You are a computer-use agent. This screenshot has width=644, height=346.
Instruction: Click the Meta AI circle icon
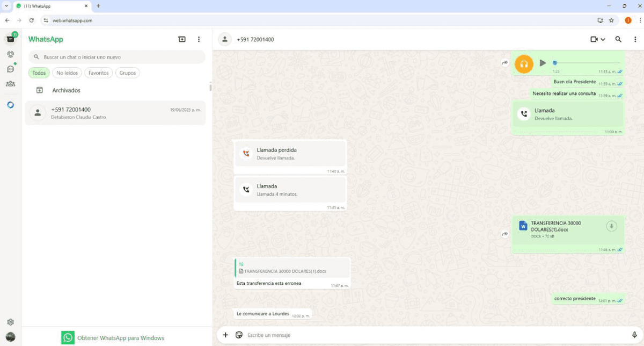click(x=10, y=105)
